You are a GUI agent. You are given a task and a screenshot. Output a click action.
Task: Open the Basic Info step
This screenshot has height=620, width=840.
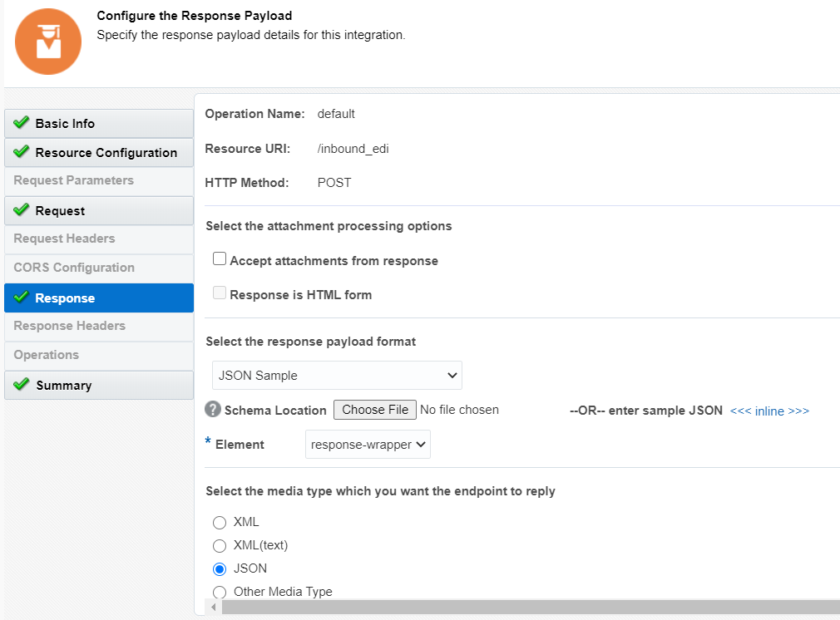point(99,124)
